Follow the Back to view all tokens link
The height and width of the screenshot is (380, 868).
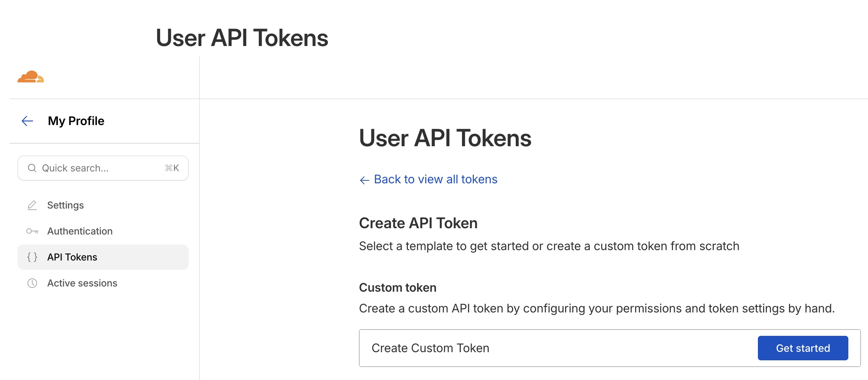435,179
